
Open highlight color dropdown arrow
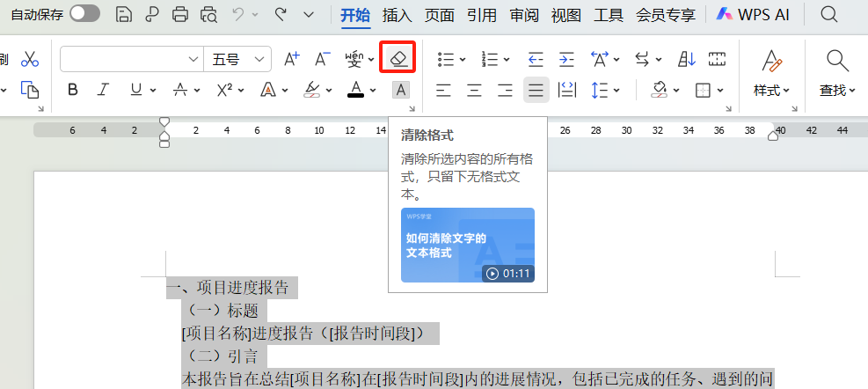click(329, 90)
